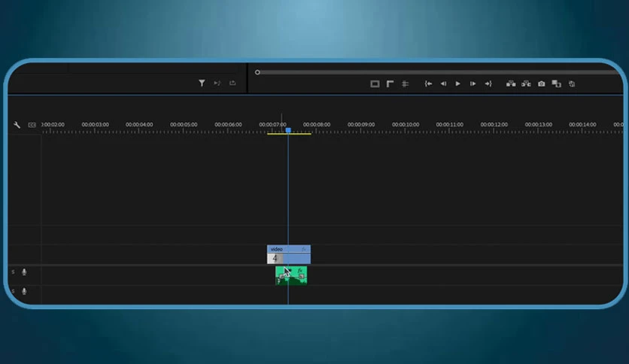Click ruler timecode 00:00:09:00

[x=361, y=125]
